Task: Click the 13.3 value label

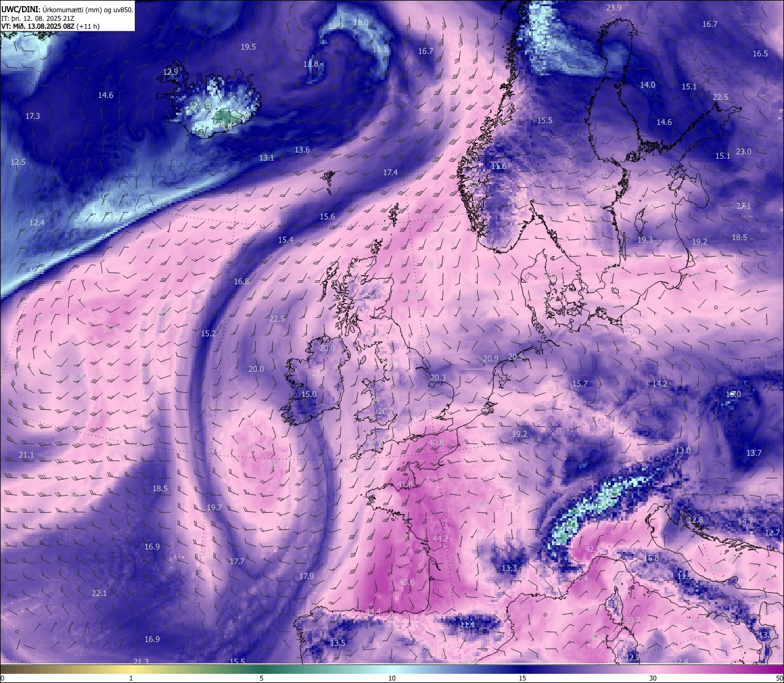Action: click(x=509, y=568)
